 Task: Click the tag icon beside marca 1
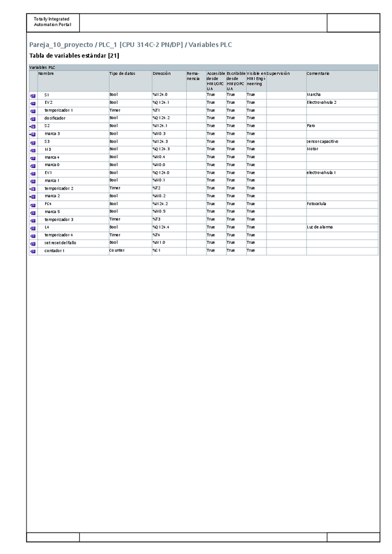(x=33, y=182)
